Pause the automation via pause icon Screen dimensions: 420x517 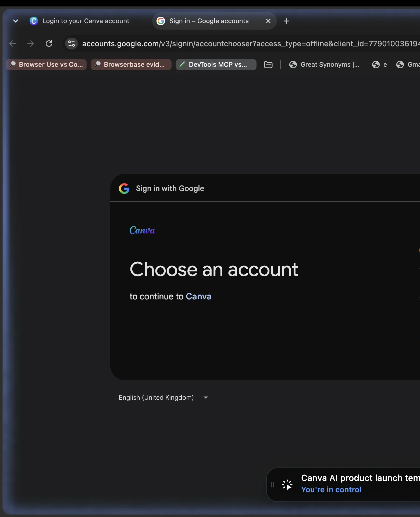tap(273, 485)
